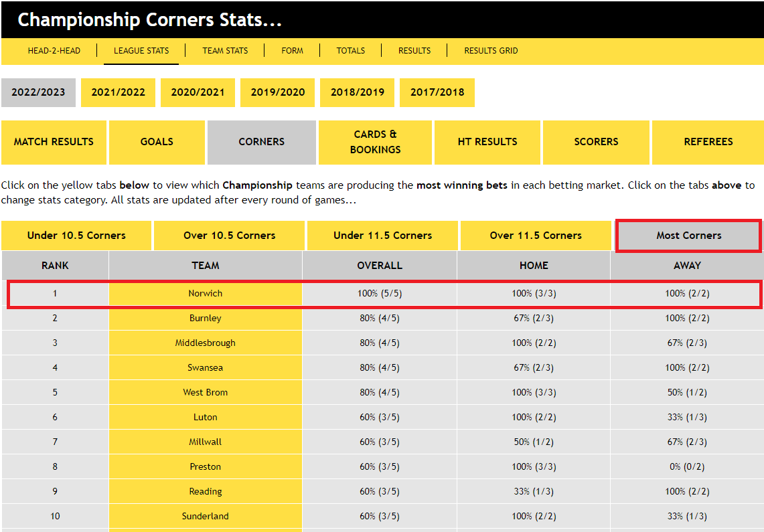764x532 pixels.
Task: Switch to the 2021/2022 season
Action: click(118, 92)
